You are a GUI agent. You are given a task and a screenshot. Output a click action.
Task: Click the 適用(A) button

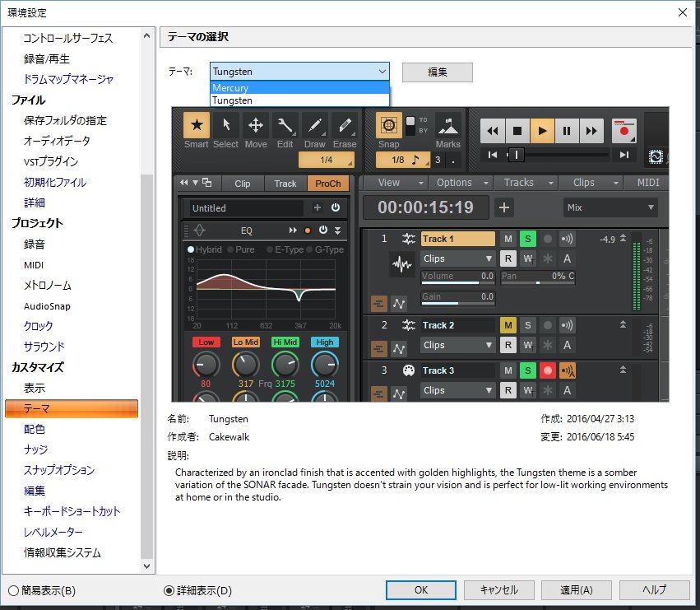click(577, 590)
